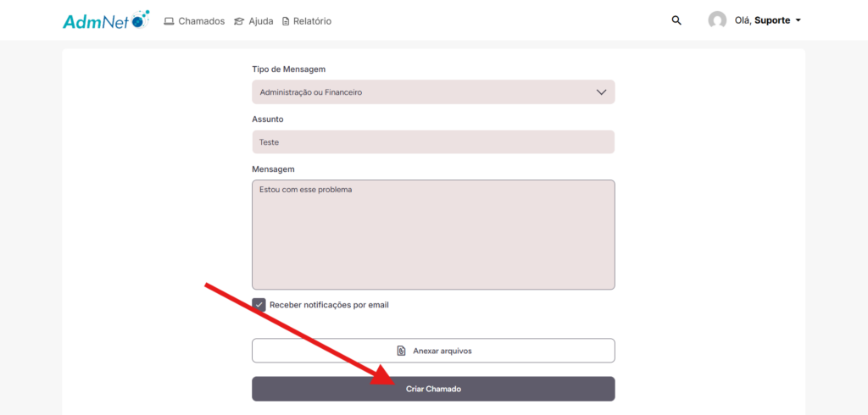Click the file attachment icon
The height and width of the screenshot is (415, 868).
click(402, 351)
